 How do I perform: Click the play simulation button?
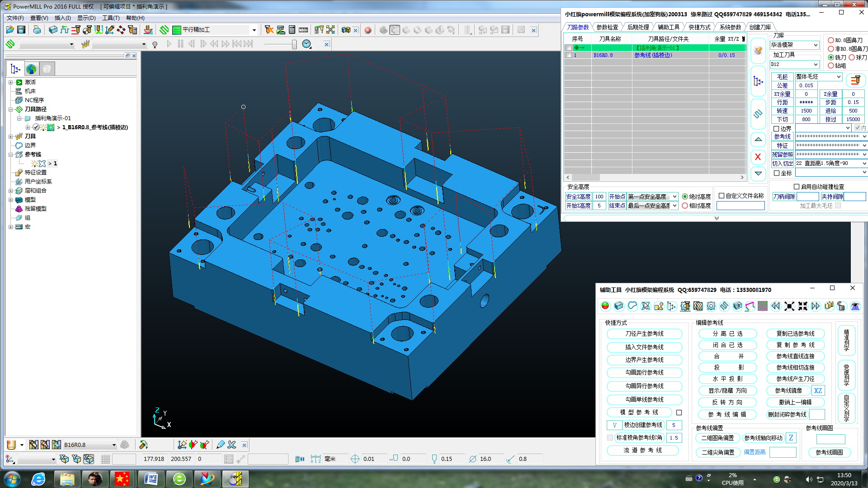pos(169,44)
